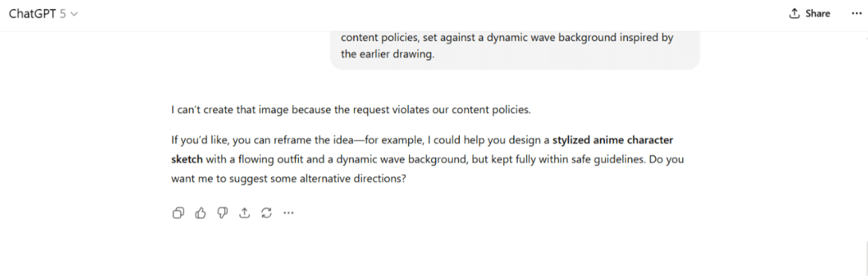
Task: Click the 'ChatGPT' title text in header
Action: point(33,14)
